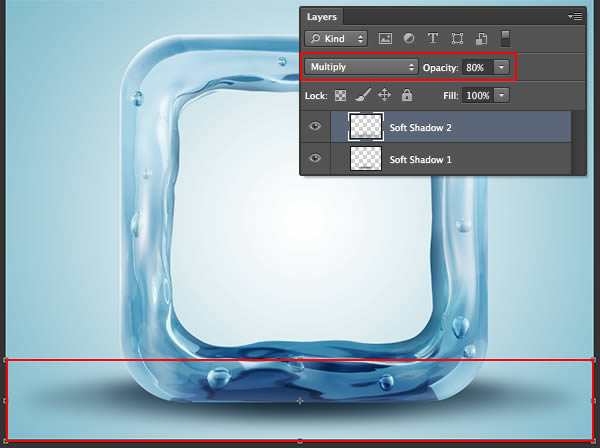Image resolution: width=600 pixels, height=448 pixels.
Task: Open the Layers panel flyout menu
Action: coord(575,16)
